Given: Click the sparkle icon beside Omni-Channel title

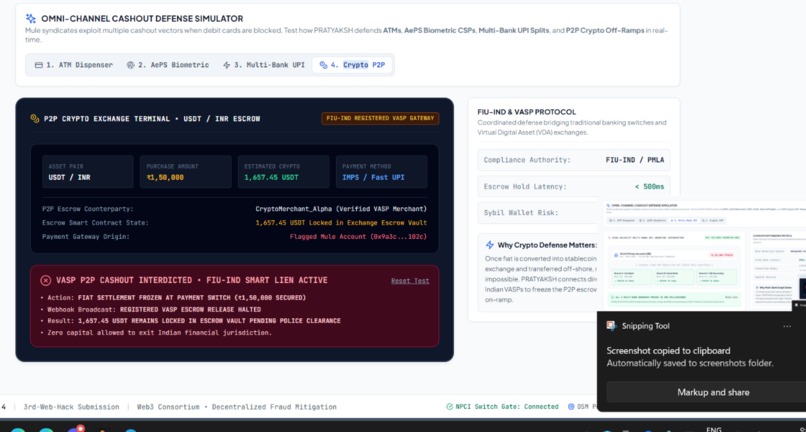Looking at the screenshot, I should tap(31, 19).
